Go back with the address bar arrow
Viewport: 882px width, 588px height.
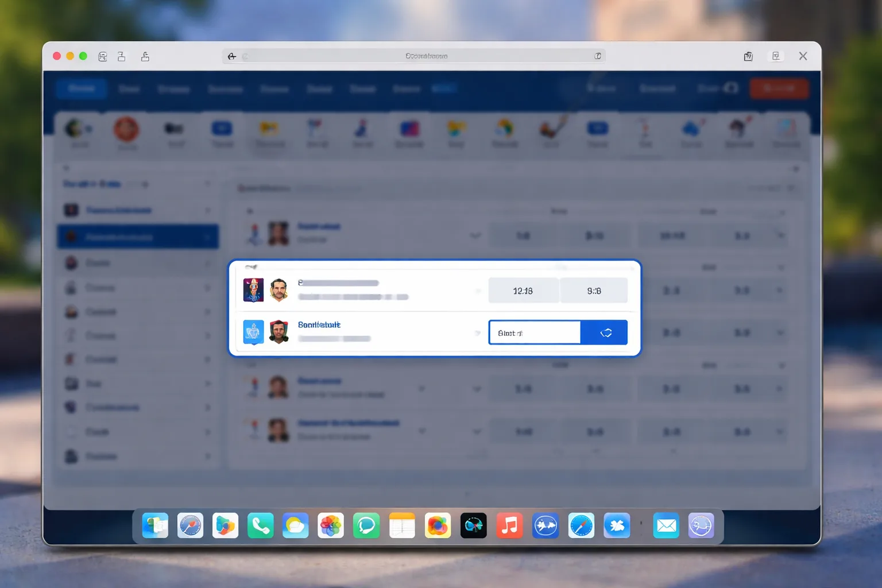click(232, 56)
